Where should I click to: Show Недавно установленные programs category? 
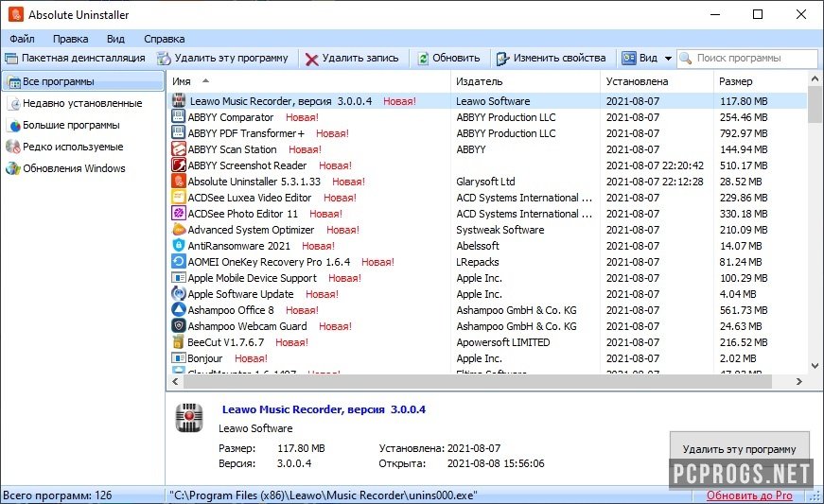pyautogui.click(x=82, y=103)
